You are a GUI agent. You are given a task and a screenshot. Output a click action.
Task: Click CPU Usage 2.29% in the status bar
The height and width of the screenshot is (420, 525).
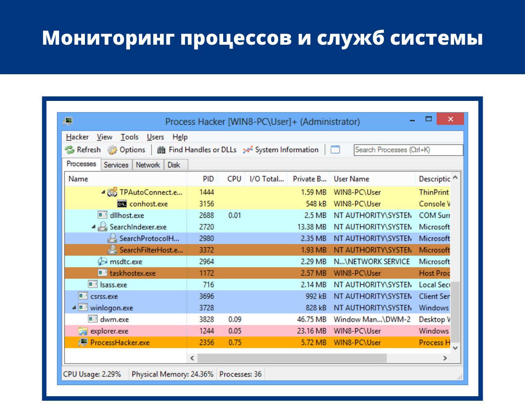[92, 374]
